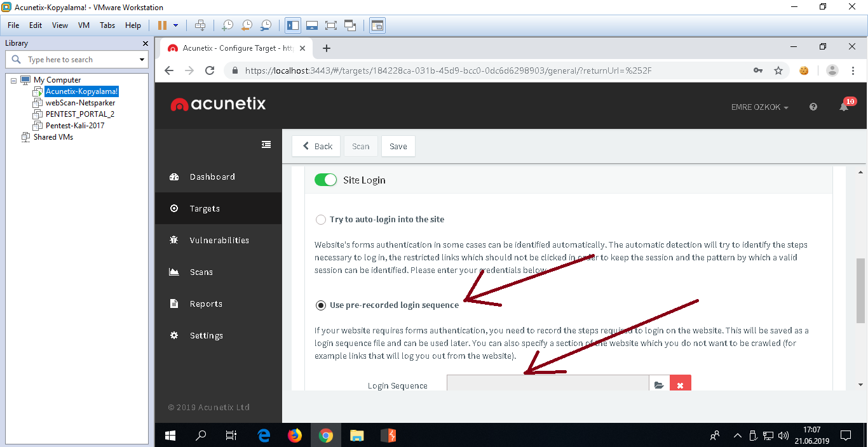The height and width of the screenshot is (447, 868).
Task: Open the EMRE OZKOK user dropdown
Action: pos(759,107)
